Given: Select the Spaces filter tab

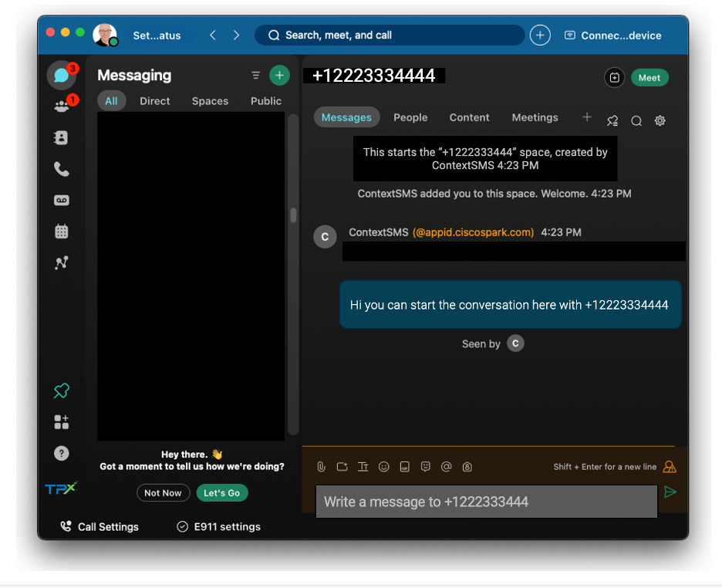Looking at the screenshot, I should (x=210, y=101).
